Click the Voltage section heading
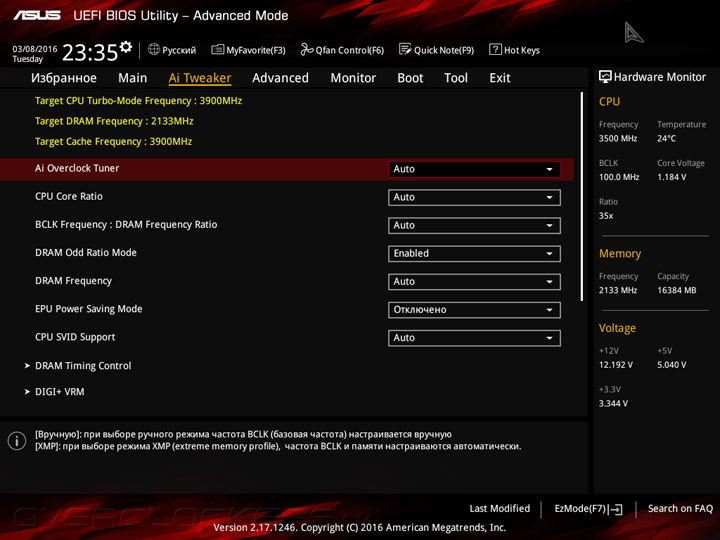720x540 pixels. pos(617,328)
